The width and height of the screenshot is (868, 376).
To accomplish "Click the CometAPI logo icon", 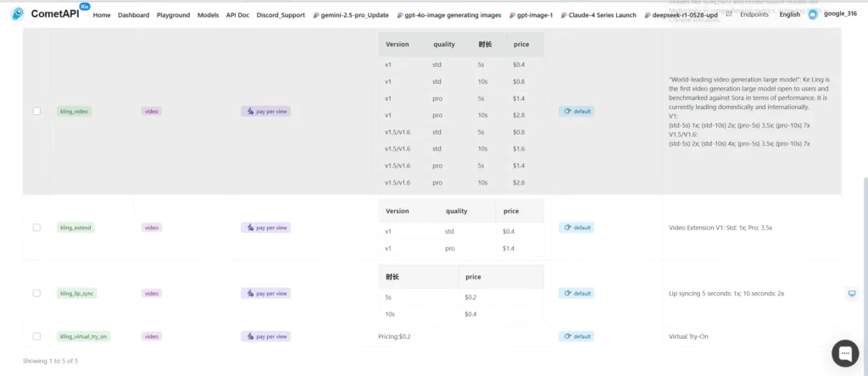I will [x=17, y=14].
